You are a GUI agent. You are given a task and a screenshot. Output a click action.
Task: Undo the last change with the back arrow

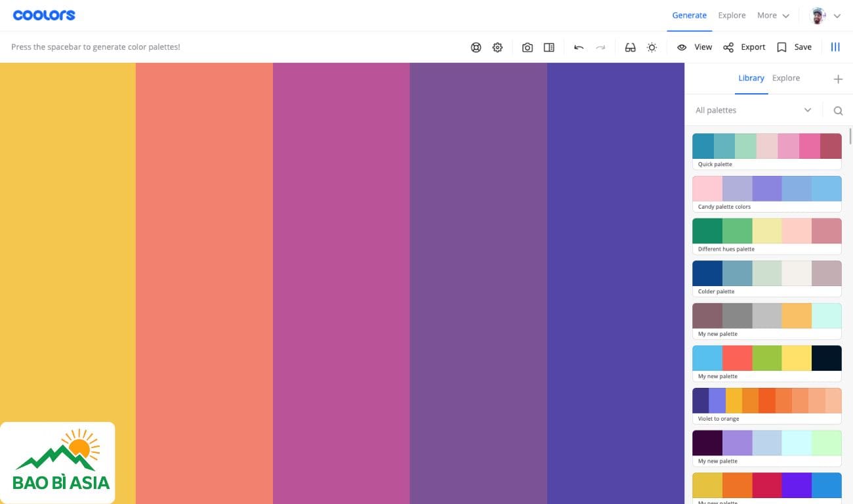tap(579, 47)
